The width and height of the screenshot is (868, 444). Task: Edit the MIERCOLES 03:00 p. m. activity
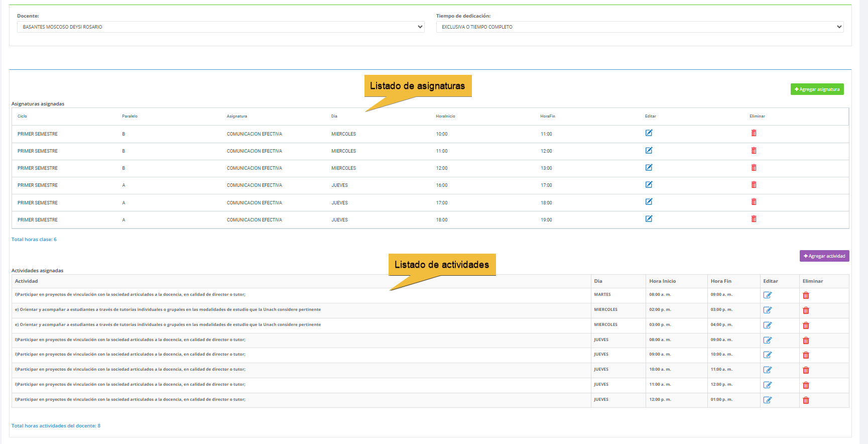[x=767, y=325]
